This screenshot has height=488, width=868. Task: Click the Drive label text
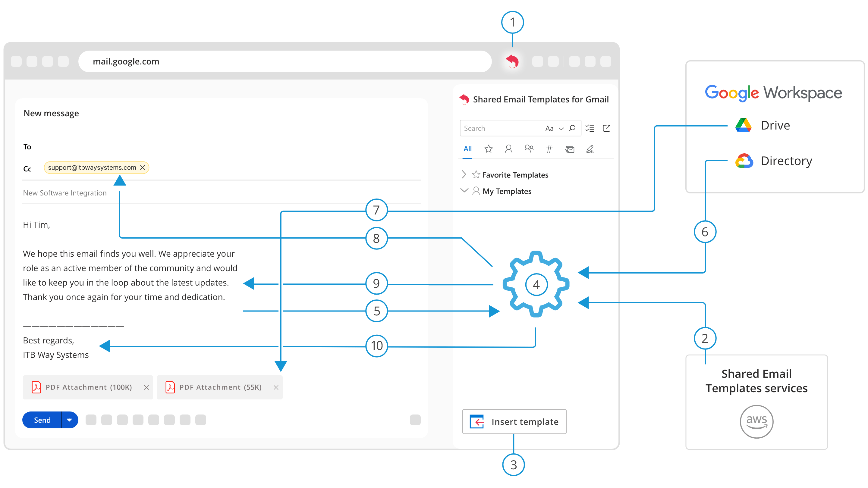coord(775,125)
